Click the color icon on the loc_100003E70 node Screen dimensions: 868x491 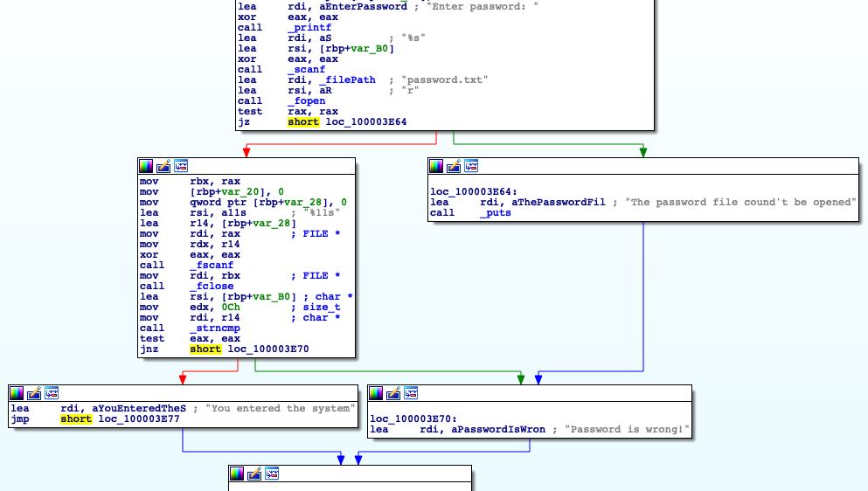pos(376,393)
